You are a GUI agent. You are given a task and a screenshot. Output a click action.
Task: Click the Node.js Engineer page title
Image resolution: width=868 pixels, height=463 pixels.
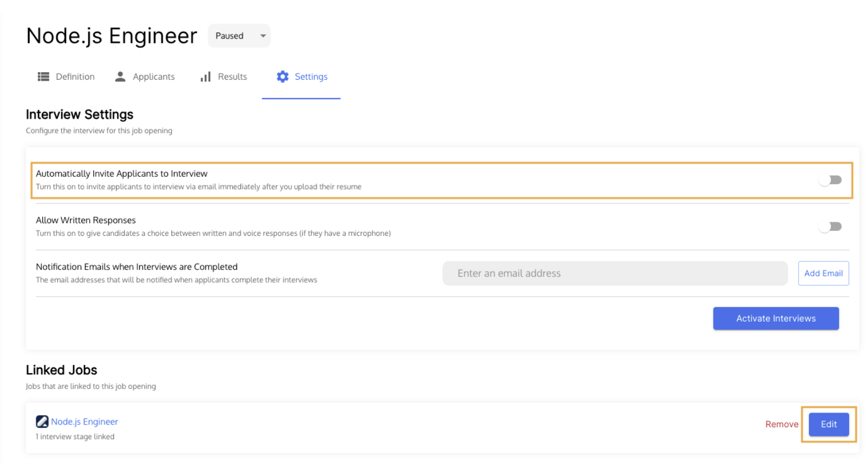(112, 36)
